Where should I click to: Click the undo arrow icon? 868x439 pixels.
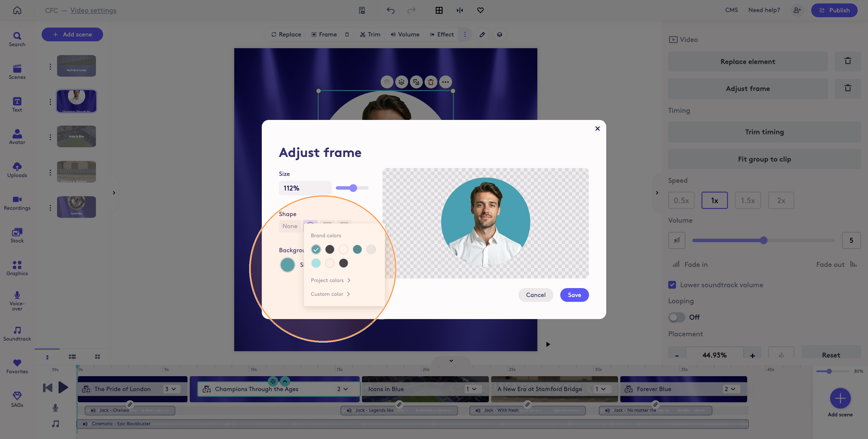(390, 10)
